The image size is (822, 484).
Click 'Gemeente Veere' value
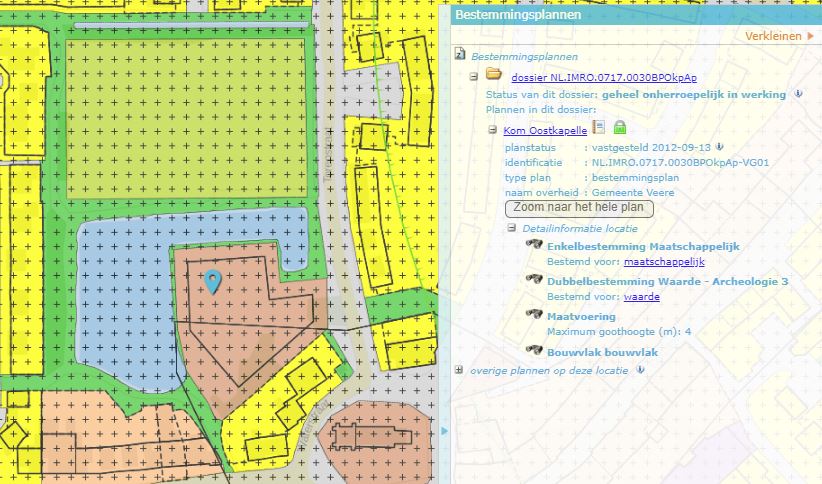[x=633, y=192]
